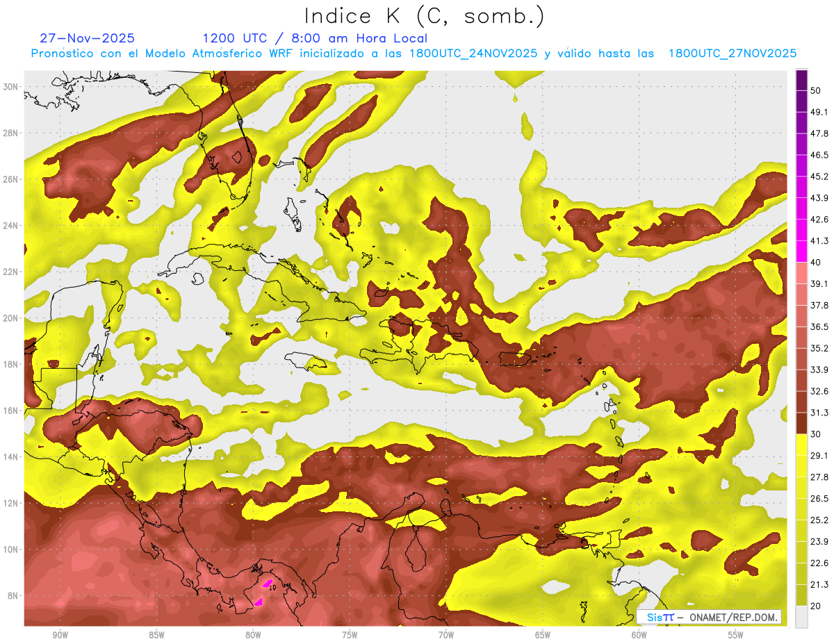Screen dimensions: 834x644
Task: Click the colorbar value 22.6
Action: pyautogui.click(x=819, y=563)
